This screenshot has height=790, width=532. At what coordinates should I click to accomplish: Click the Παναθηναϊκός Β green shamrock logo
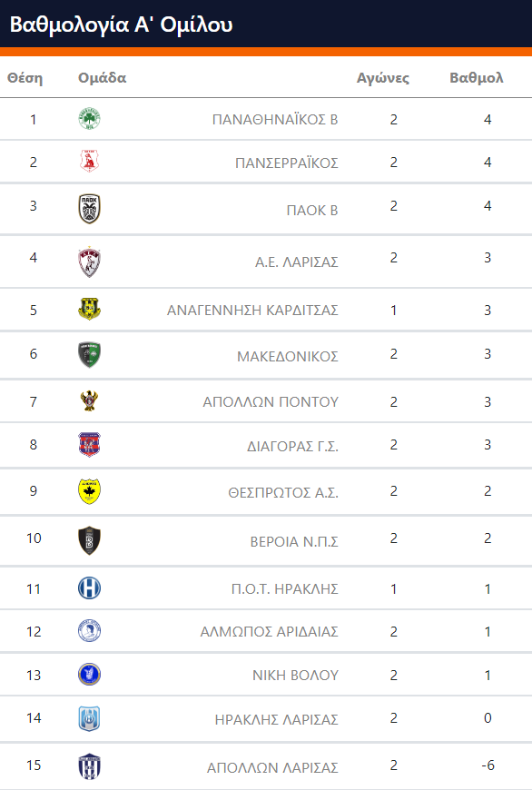tap(90, 119)
